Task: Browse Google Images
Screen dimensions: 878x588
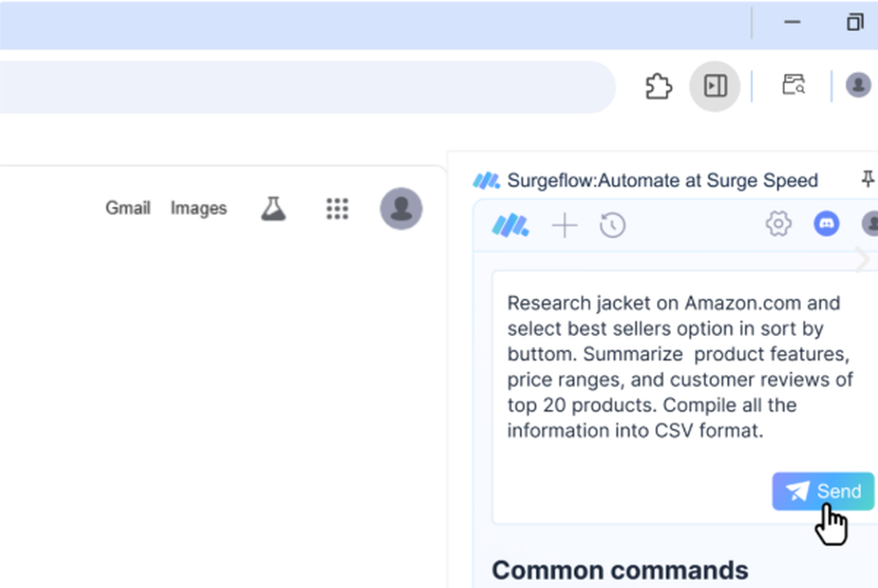Action: [x=198, y=208]
